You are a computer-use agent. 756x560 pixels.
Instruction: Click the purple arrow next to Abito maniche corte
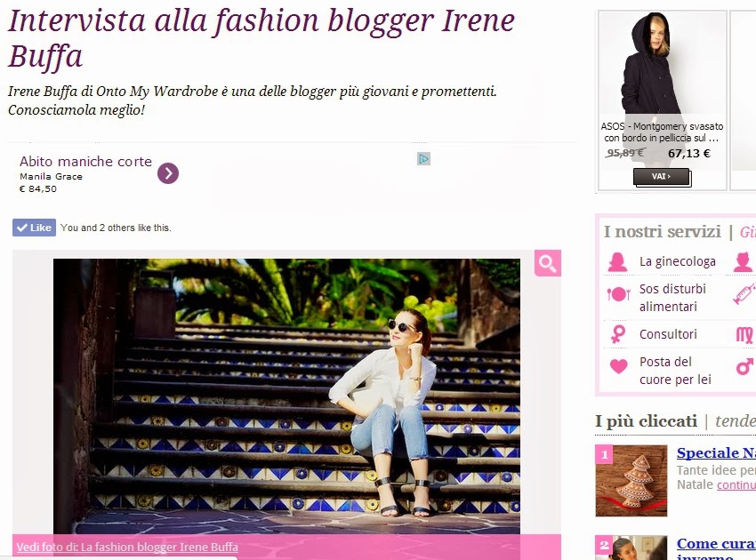pyautogui.click(x=168, y=173)
